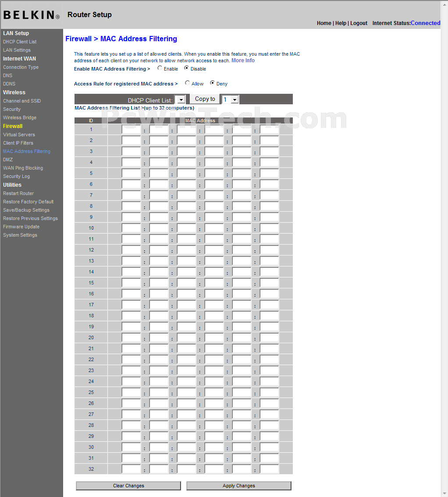Open LAN Settings in sidebar

click(x=17, y=50)
